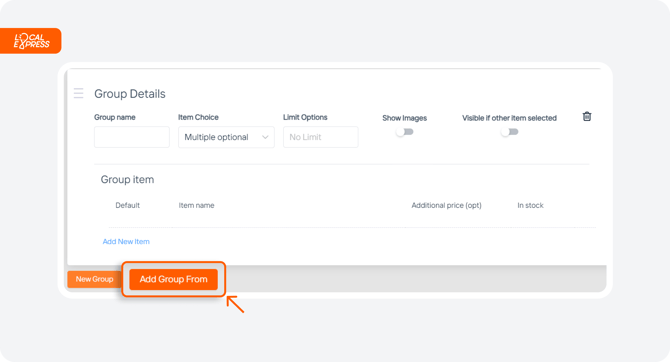Click the Group Details heading
Screen dimensions: 670x362
129,94
